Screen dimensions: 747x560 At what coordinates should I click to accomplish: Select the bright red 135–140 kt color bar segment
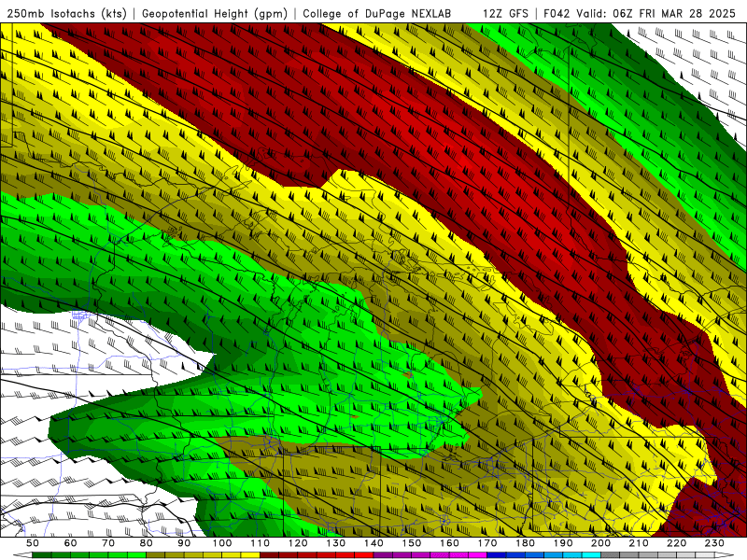[x=364, y=555]
